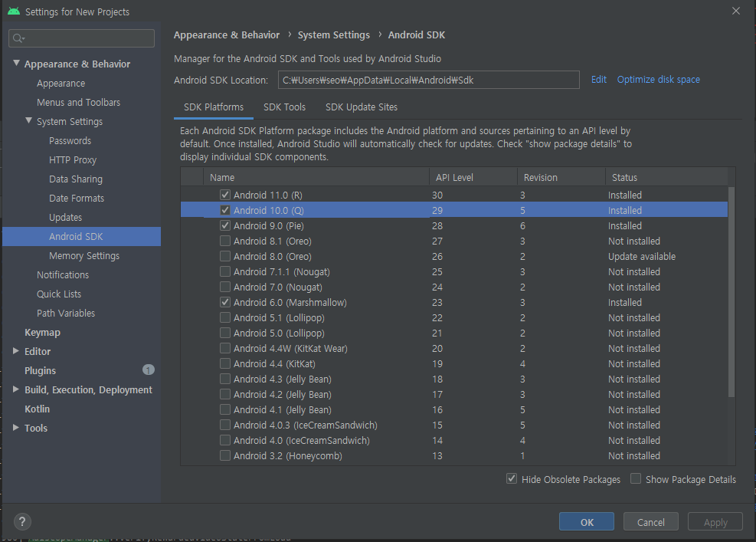756x542 pixels.
Task: Check Android 7.0 (Nougat) checkbox
Action: pyautogui.click(x=225, y=287)
